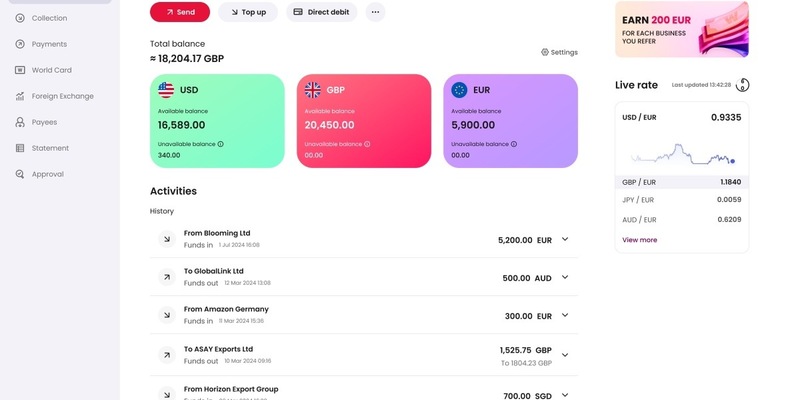Image resolution: width=800 pixels, height=400 pixels.
Task: Click View more under live rates
Action: [x=639, y=240]
